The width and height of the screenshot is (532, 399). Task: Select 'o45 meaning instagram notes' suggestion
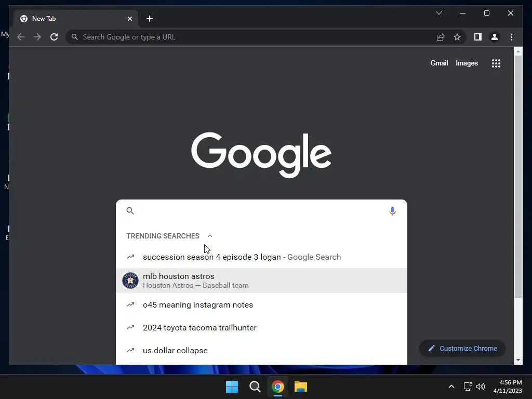click(x=261, y=304)
